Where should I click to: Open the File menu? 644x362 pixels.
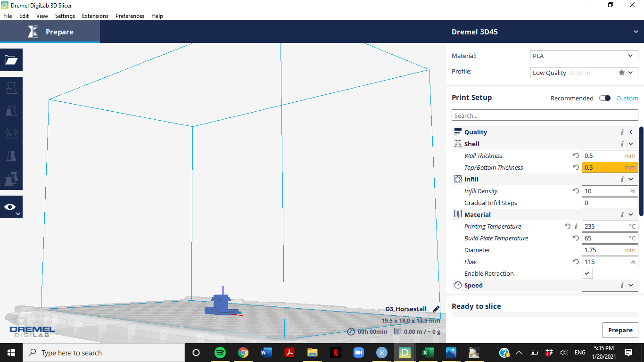8,16
